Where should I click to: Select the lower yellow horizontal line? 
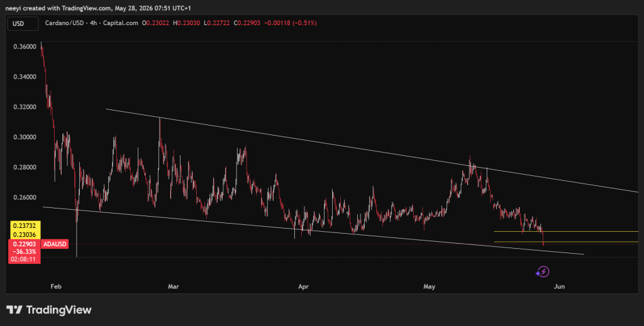point(566,242)
